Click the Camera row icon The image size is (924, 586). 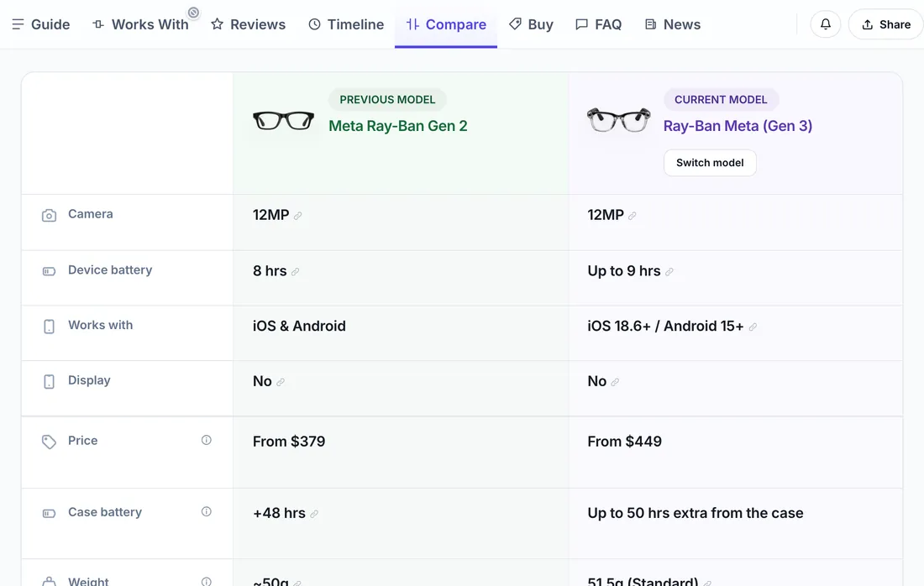(x=49, y=216)
